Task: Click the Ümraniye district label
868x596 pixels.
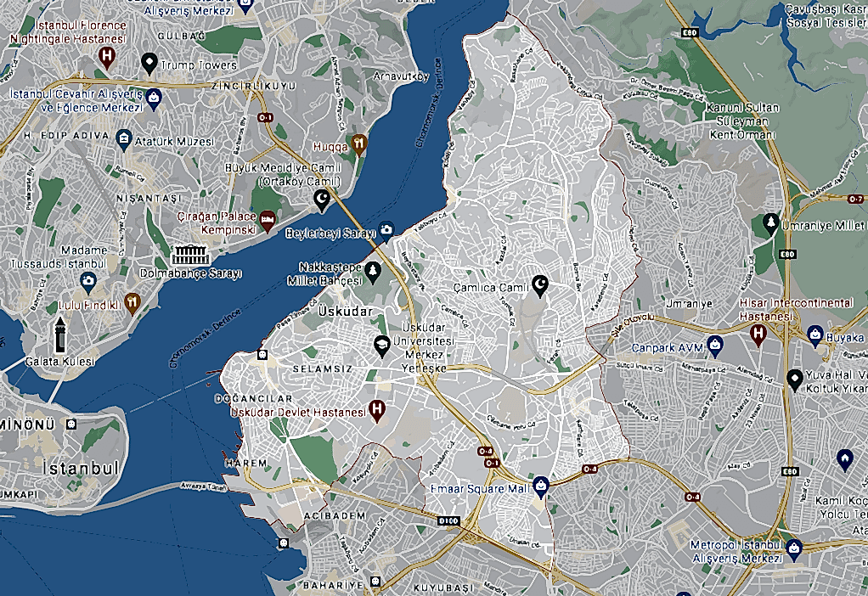Action: (689, 304)
